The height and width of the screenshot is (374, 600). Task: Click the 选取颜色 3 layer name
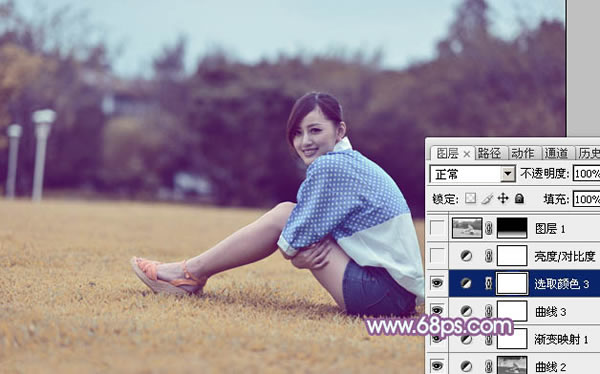pyautogui.click(x=562, y=284)
